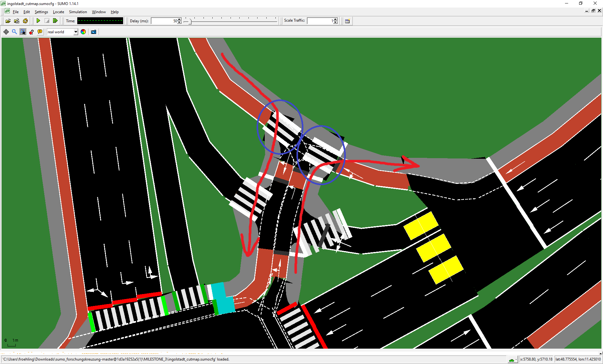Viewport: 603px width, 364px height.
Task: Start the simulation with the play icon
Action: pos(38,21)
